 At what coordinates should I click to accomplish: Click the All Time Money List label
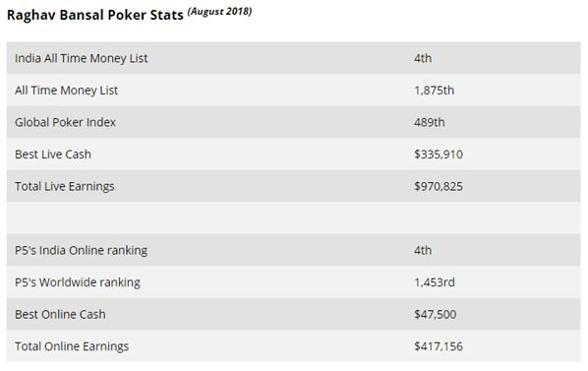pyautogui.click(x=67, y=91)
